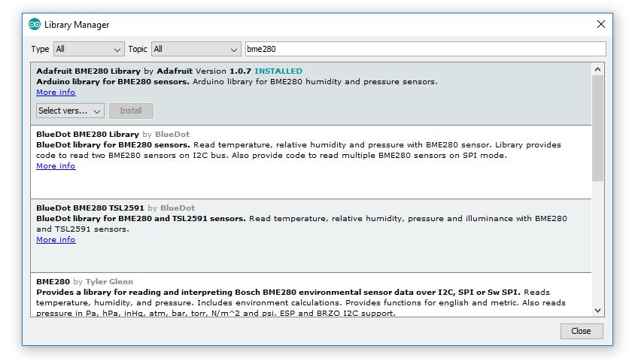The width and height of the screenshot is (635, 364).
Task: Click the green INSTALLED status label
Action: pos(278,71)
